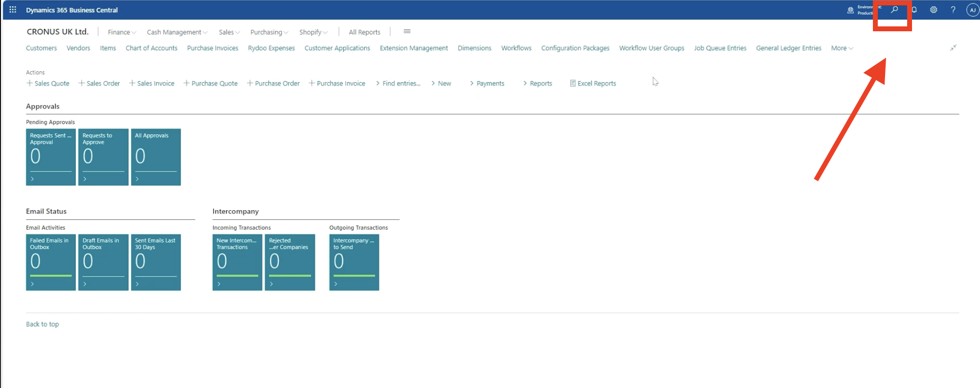Screen dimensions: 980x388
Task: Open Failed Emails in Outbox tile
Action: point(51,262)
